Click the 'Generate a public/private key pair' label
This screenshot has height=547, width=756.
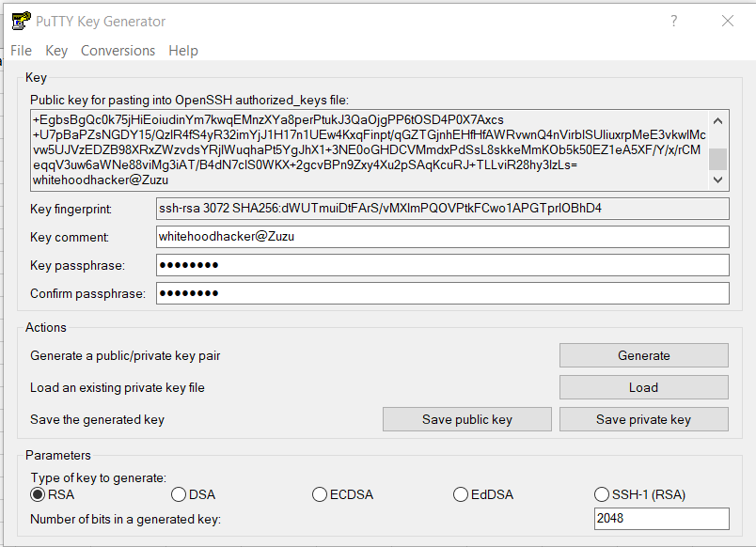coord(125,355)
